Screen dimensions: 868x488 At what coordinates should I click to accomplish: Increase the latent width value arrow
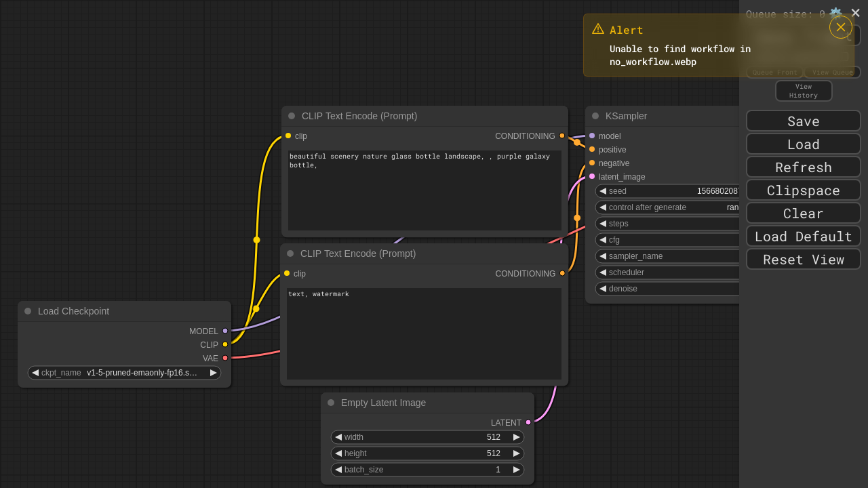[517, 437]
